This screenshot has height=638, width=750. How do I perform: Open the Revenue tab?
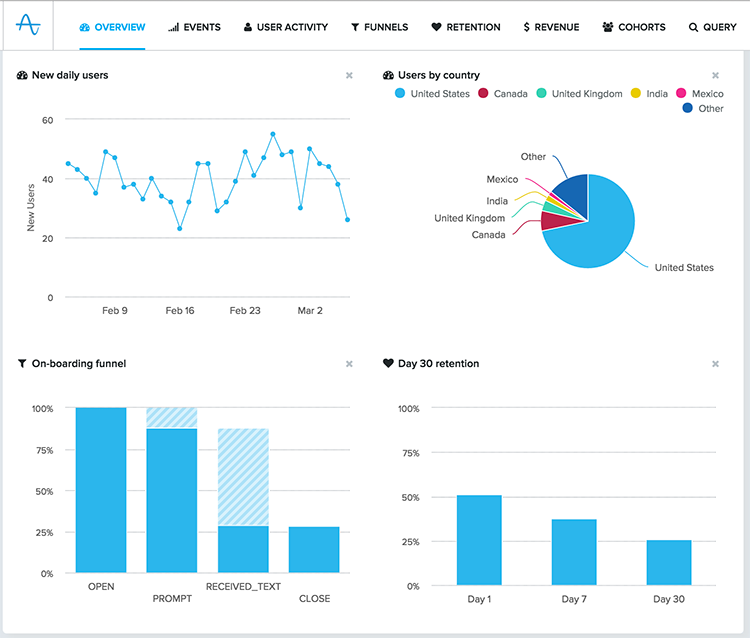551,27
